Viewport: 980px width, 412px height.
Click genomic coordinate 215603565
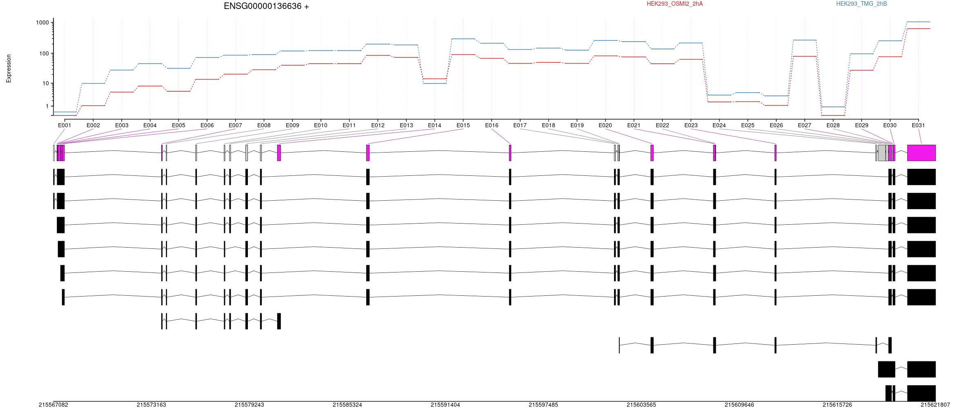coord(641,405)
